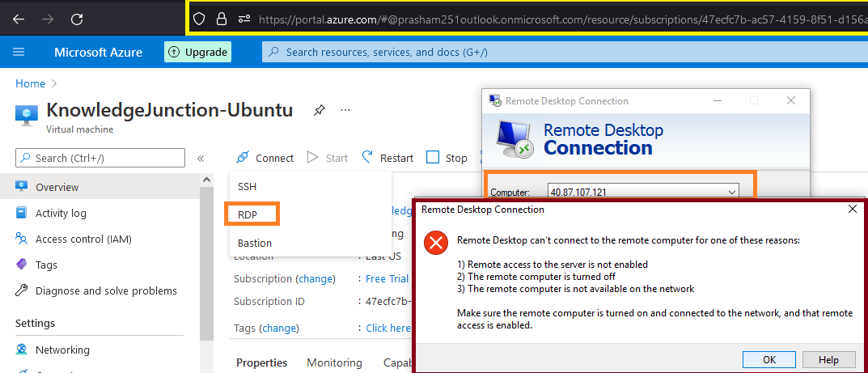Click the Start toolbar button
Viewport: 868px width, 373px height.
coord(328,158)
